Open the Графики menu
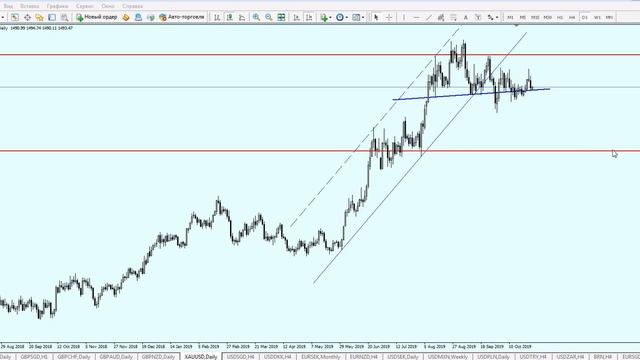Screen dimensions: 640x360 pyautogui.click(x=57, y=6)
